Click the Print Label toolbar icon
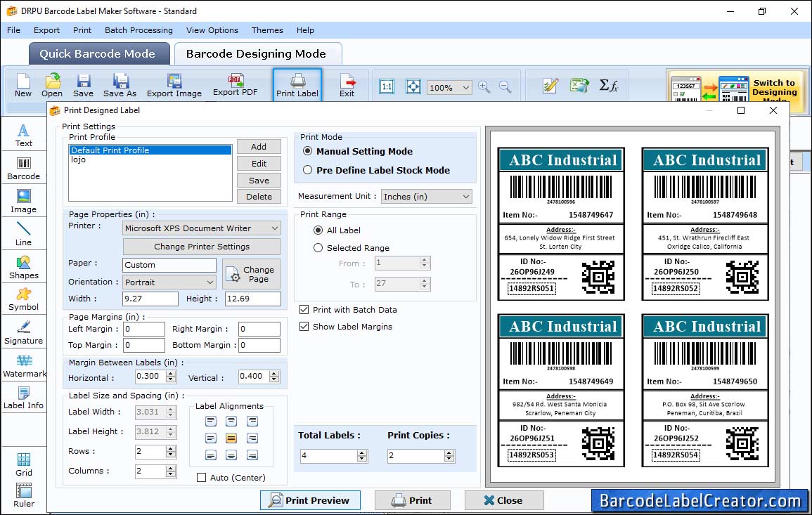The image size is (812, 515). [x=297, y=85]
